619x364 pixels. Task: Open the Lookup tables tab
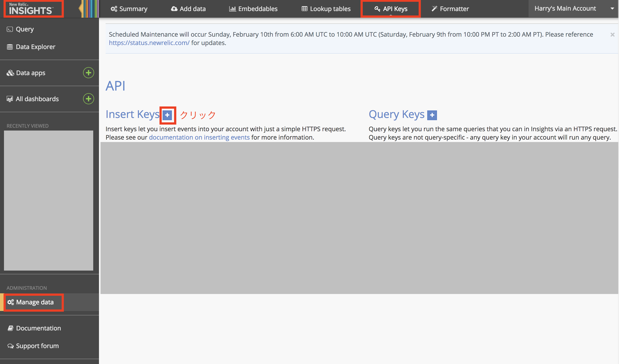[x=326, y=9]
